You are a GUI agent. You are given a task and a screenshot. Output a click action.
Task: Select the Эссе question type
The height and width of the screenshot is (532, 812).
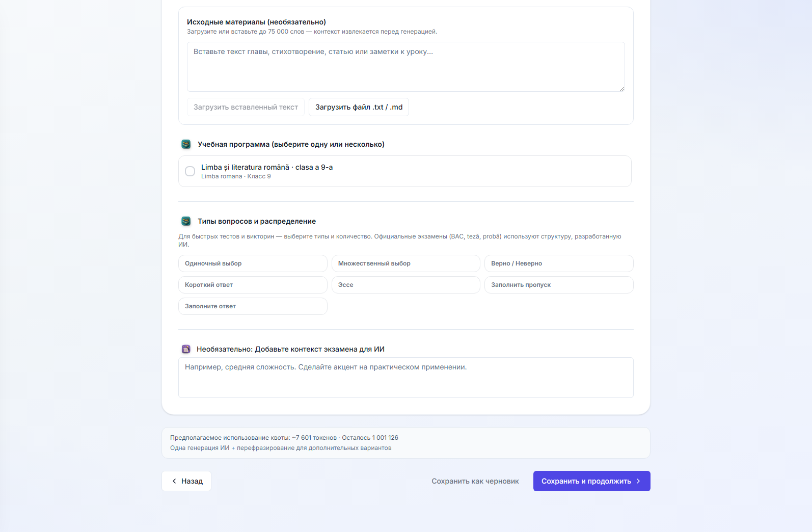(x=406, y=285)
